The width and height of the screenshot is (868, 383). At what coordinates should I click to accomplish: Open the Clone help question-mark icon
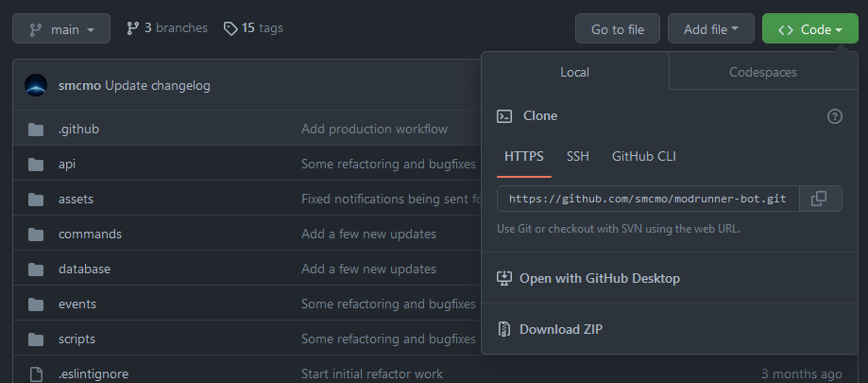834,116
